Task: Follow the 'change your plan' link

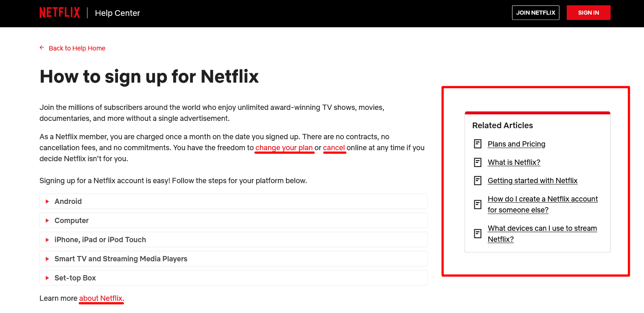Action: point(284,148)
